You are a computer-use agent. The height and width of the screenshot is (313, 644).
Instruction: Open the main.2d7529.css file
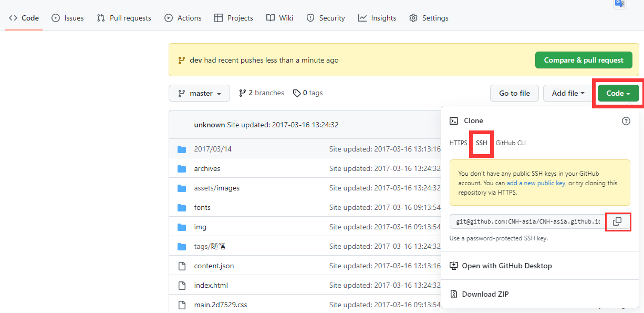221,305
